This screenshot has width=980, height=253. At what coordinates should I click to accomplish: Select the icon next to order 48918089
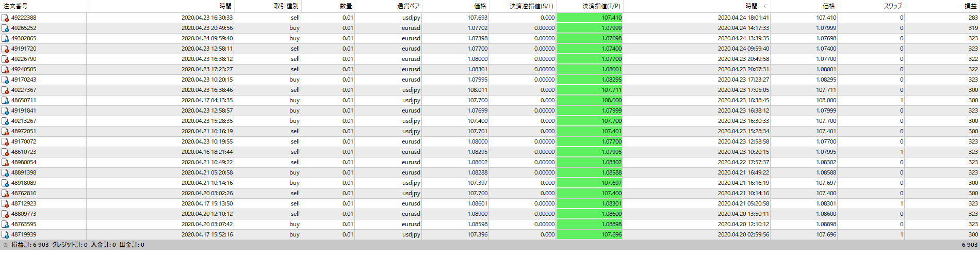[5, 183]
